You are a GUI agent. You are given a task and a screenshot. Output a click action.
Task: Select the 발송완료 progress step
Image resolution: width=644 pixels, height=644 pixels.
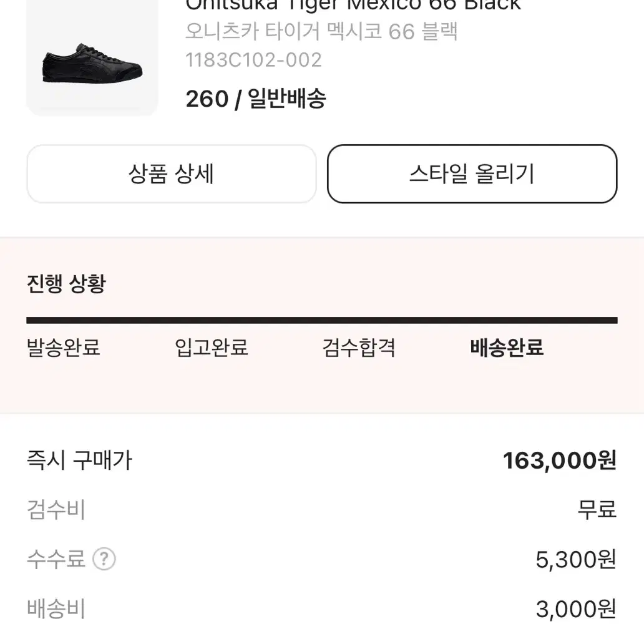click(x=63, y=348)
